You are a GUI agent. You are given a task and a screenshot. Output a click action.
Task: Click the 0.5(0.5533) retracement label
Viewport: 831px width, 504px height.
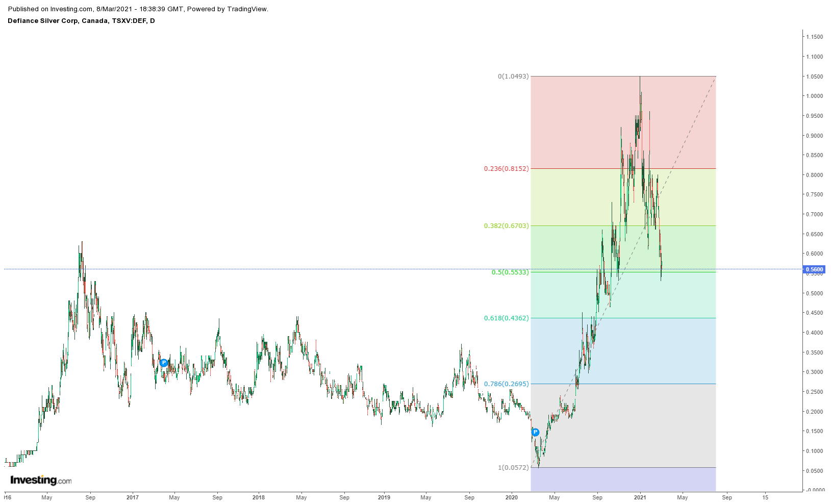(510, 272)
